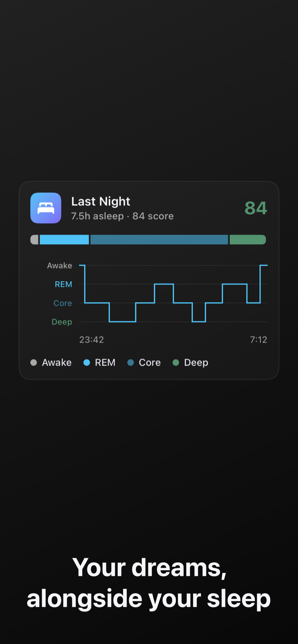Select the green Deep bar segment
The height and width of the screenshot is (644, 298).
pyautogui.click(x=248, y=239)
